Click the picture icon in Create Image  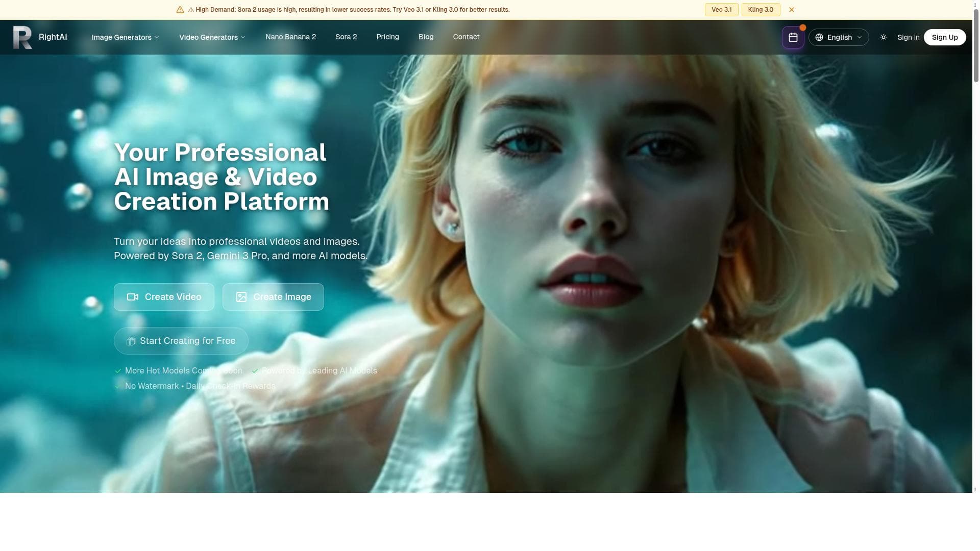tap(241, 297)
